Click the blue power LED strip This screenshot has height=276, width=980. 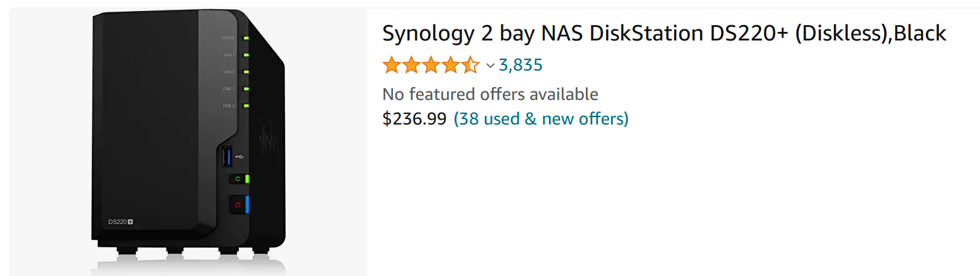point(247,204)
